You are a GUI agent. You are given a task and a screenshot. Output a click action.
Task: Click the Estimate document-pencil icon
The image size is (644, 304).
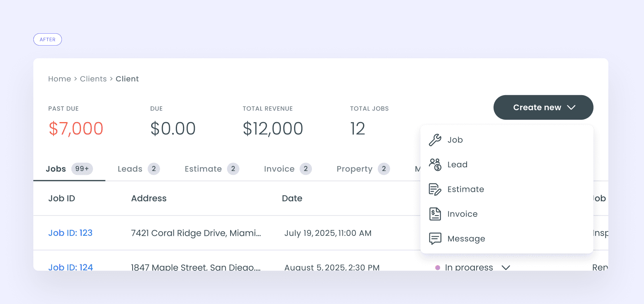(435, 189)
